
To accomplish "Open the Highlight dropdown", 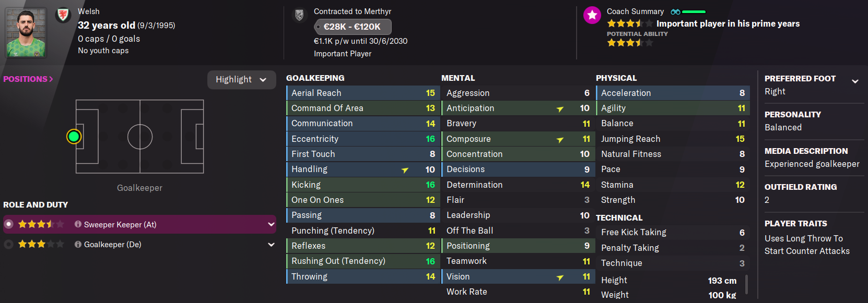I will [241, 79].
